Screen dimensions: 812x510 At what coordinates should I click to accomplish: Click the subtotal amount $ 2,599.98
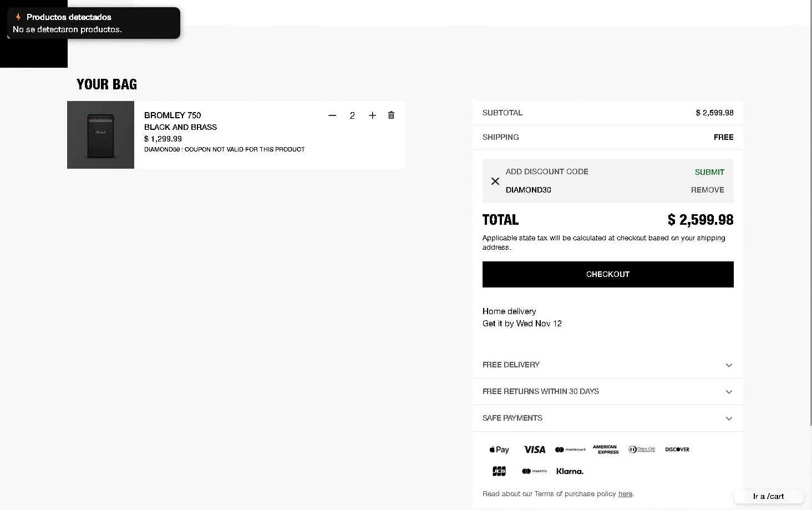[x=714, y=113]
